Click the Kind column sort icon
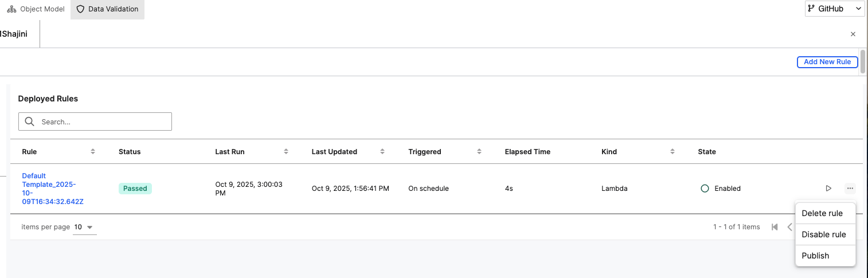Viewport: 868px width, 278px height. (672, 152)
